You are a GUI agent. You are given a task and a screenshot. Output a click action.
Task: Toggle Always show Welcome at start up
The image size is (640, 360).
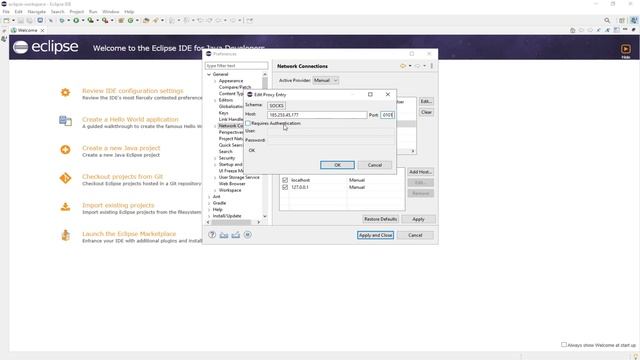(x=564, y=345)
